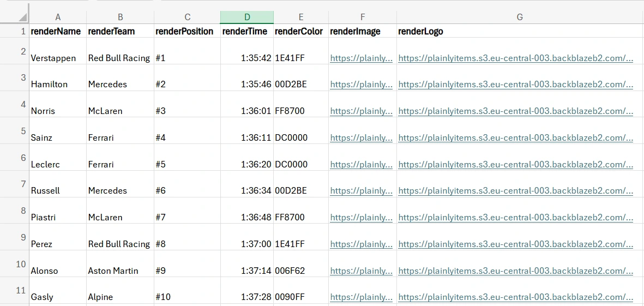
Task: Select the Alonso name cell
Action: pos(58,263)
